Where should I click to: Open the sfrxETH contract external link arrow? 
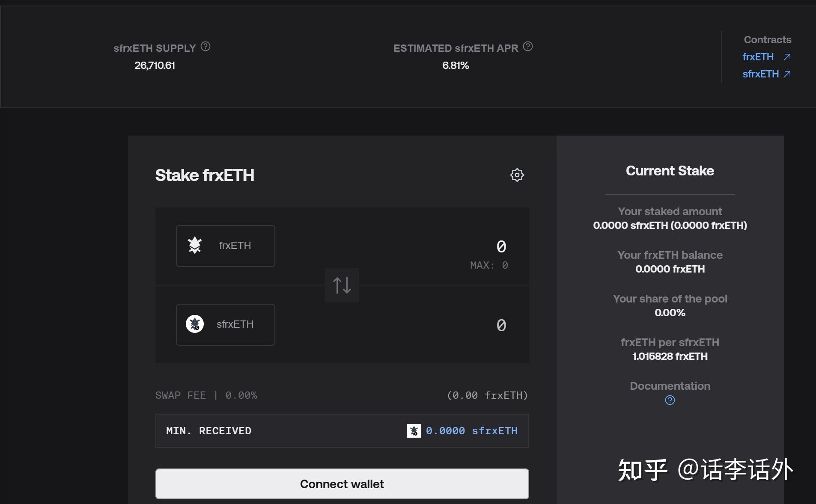pyautogui.click(x=787, y=74)
